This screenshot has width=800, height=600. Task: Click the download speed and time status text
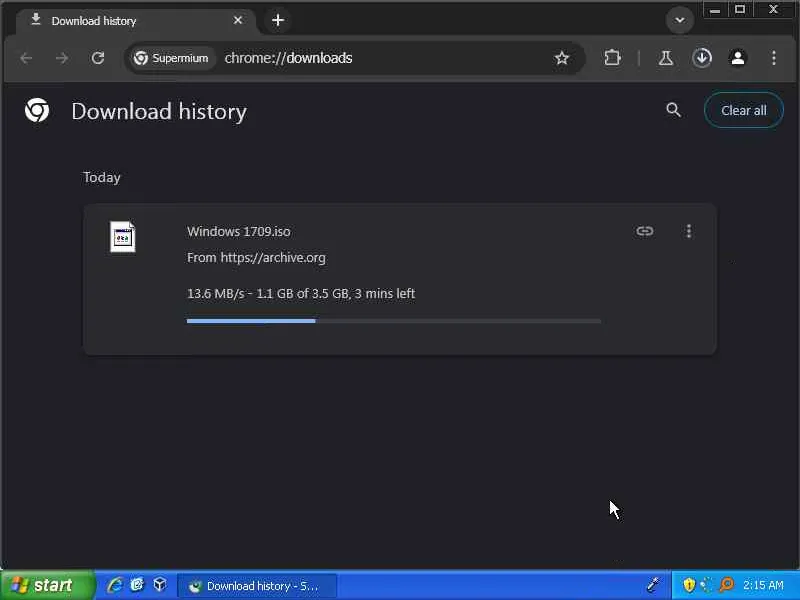coord(301,294)
